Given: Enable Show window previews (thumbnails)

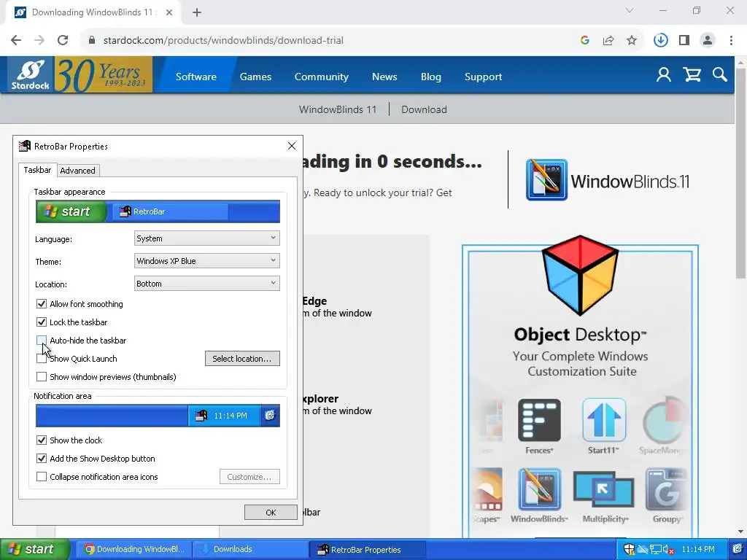Looking at the screenshot, I should pyautogui.click(x=42, y=377).
